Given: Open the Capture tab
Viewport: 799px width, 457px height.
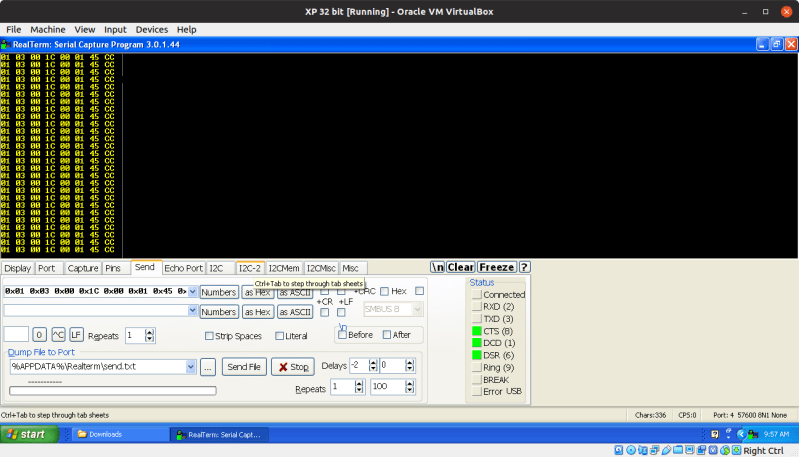Looking at the screenshot, I should (83, 268).
